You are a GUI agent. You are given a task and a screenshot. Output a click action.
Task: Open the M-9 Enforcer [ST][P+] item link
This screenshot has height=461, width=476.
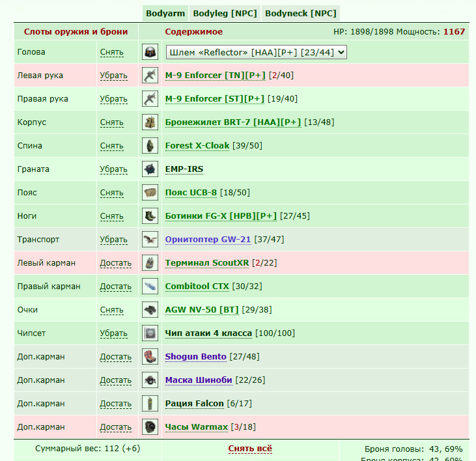(215, 98)
